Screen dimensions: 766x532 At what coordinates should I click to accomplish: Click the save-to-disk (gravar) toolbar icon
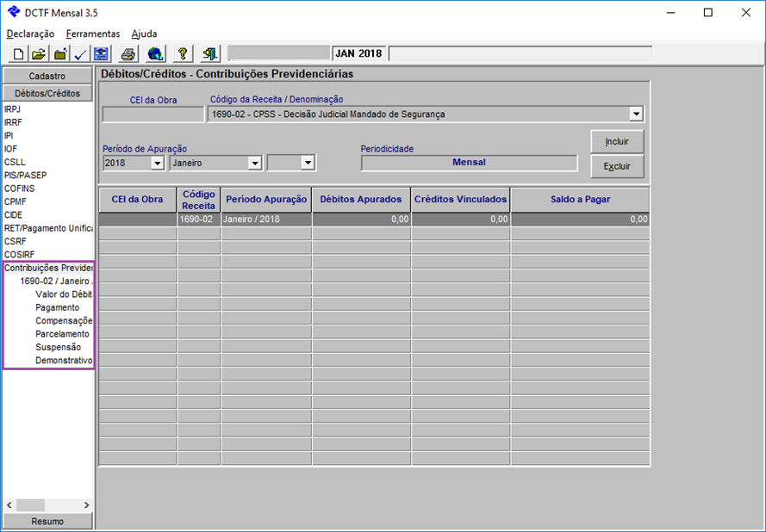tap(101, 53)
